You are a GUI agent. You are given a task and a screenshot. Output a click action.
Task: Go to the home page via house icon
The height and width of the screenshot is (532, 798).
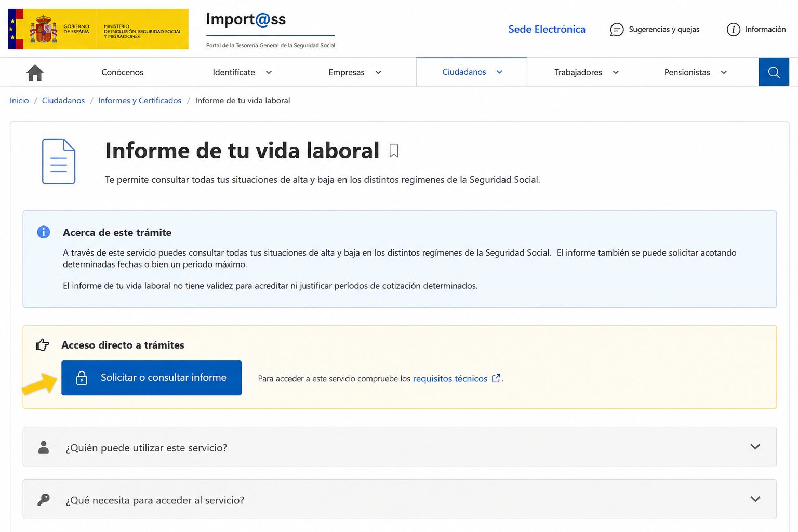35,72
